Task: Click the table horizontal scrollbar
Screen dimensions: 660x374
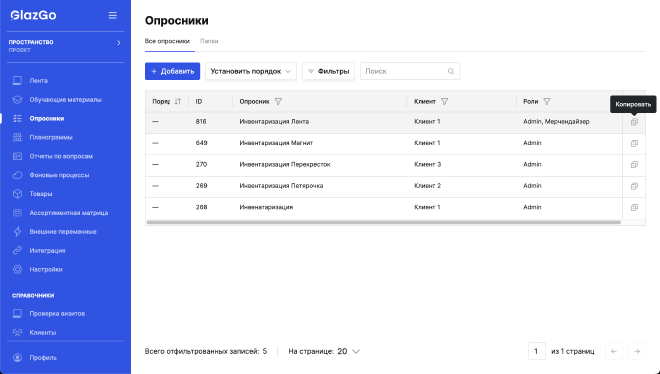Action: (383, 222)
